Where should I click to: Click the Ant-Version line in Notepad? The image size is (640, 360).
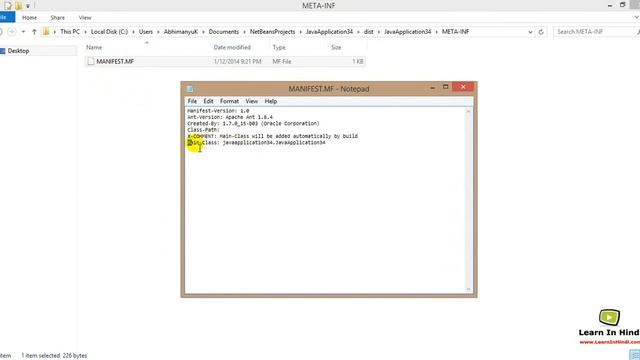tap(230, 117)
